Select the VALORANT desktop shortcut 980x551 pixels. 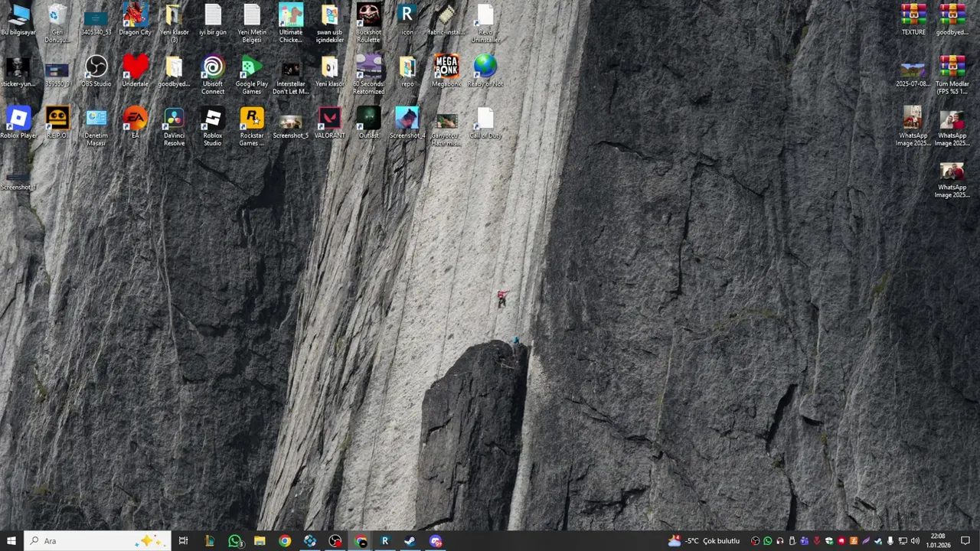pos(330,123)
